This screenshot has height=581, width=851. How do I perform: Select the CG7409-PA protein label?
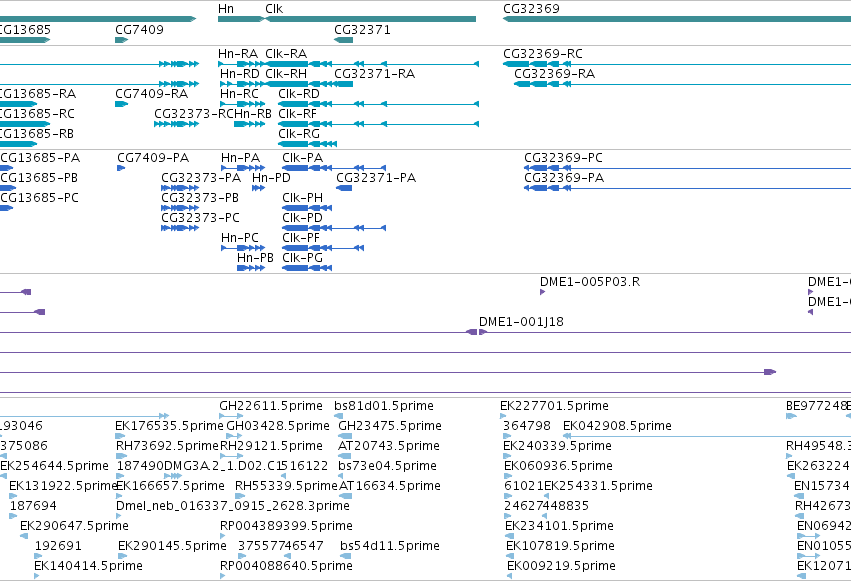[153, 158]
